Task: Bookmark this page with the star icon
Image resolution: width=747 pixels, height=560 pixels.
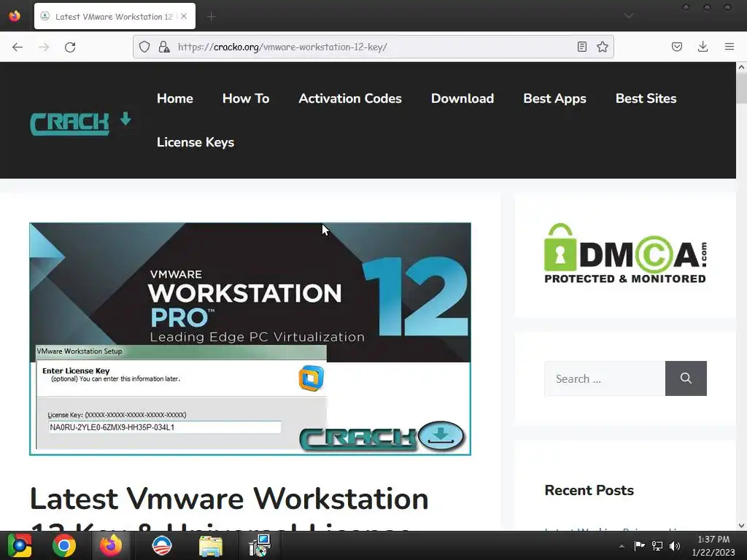Action: click(602, 47)
